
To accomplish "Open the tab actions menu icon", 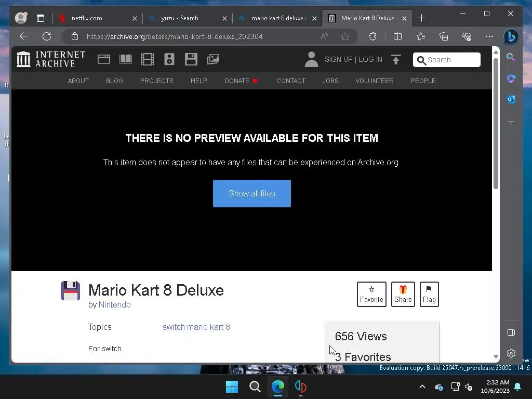I will pyautogui.click(x=41, y=18).
